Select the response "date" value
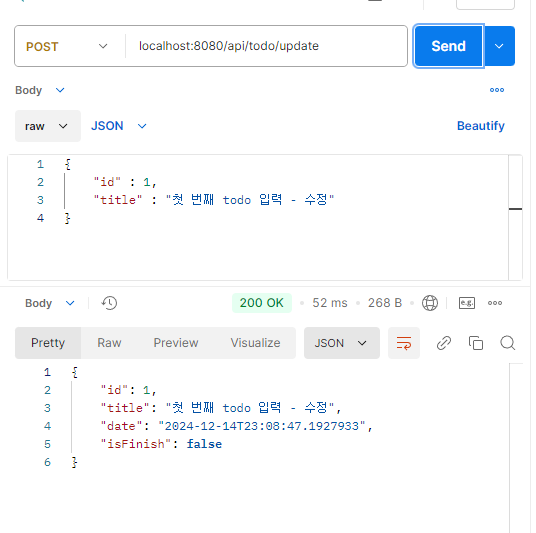The width and height of the screenshot is (536, 533). (x=262, y=426)
